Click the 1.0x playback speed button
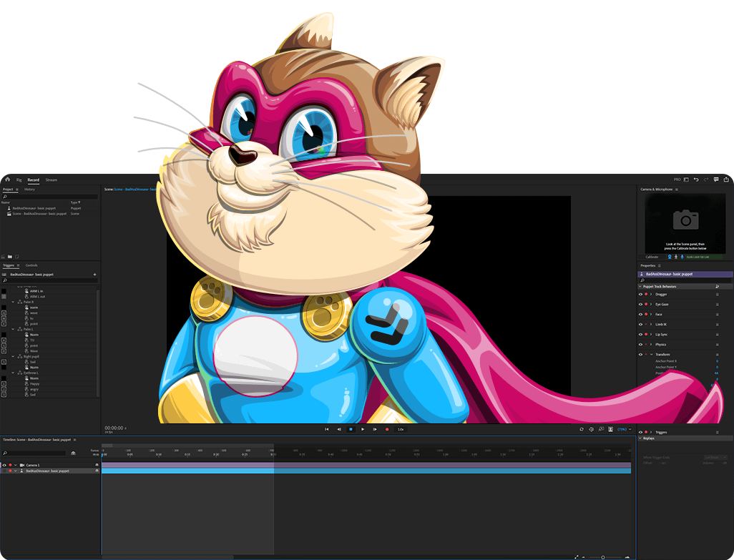Viewport: 734px width, 560px height. pyautogui.click(x=401, y=429)
